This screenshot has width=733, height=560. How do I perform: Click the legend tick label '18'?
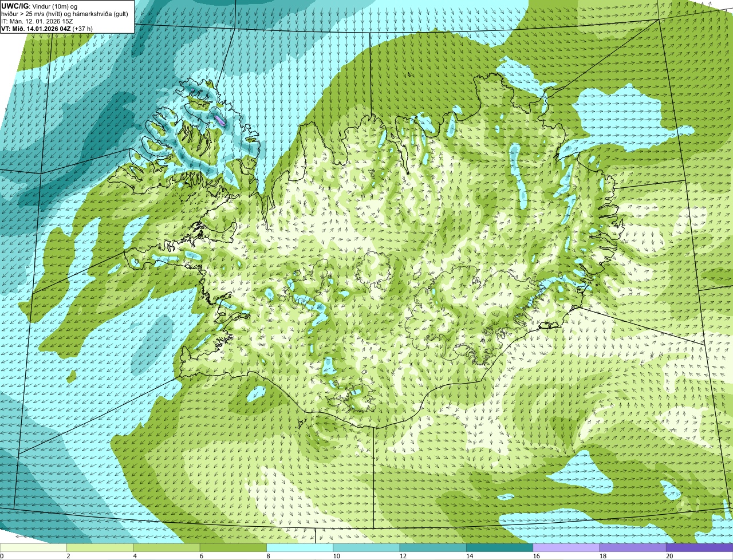602,556
